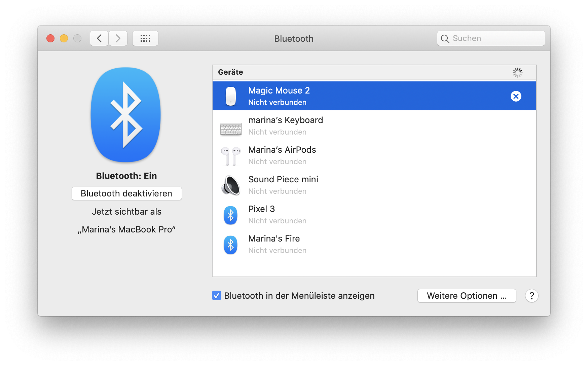The image size is (588, 366).
Task: Click the forward navigation arrow
Action: [x=118, y=38]
